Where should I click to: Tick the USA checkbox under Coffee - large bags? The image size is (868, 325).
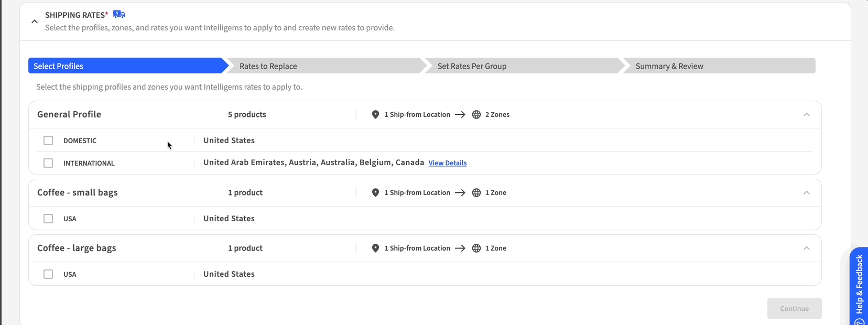click(x=48, y=274)
